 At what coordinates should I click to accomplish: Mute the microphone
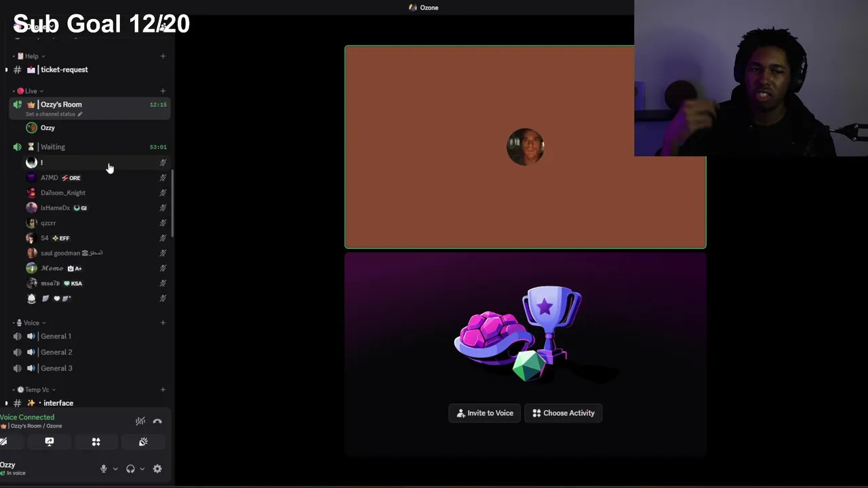104,468
